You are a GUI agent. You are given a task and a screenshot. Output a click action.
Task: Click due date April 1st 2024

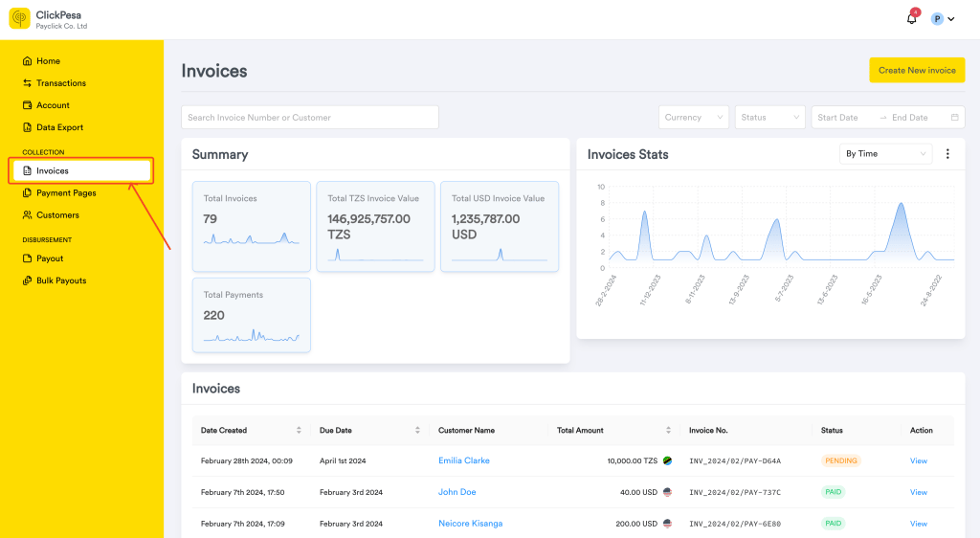343,460
